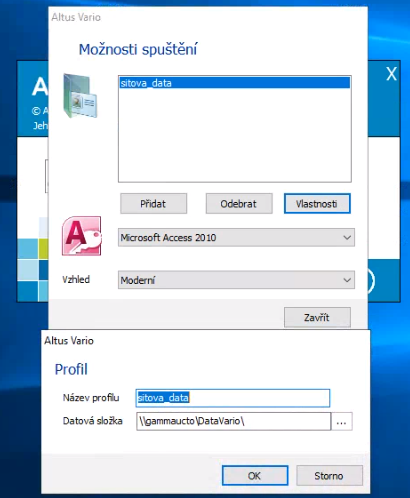Confirm the profile with OK
This screenshot has width=410, height=498.
point(255,476)
